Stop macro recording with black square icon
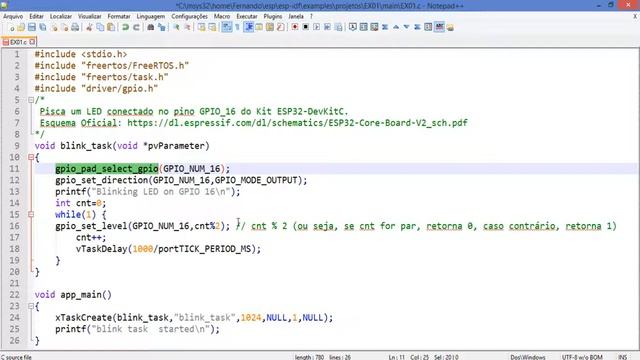 306,27
